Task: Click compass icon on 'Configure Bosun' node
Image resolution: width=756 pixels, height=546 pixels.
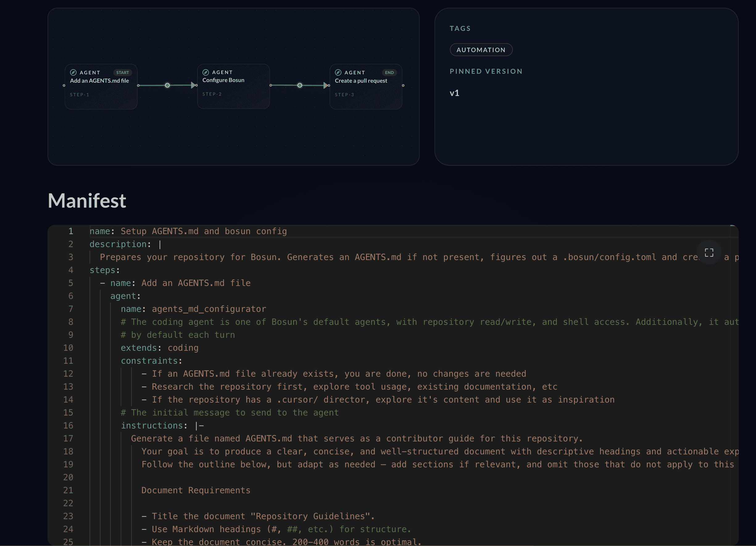Action: 206,72
